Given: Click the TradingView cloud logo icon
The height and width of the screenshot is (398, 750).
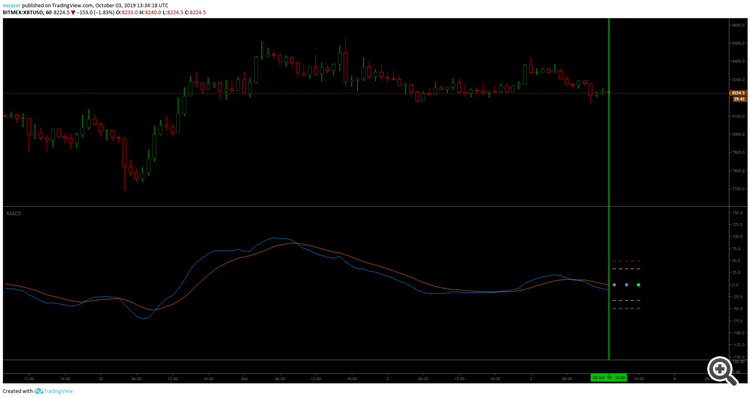Looking at the screenshot, I should pos(39,391).
